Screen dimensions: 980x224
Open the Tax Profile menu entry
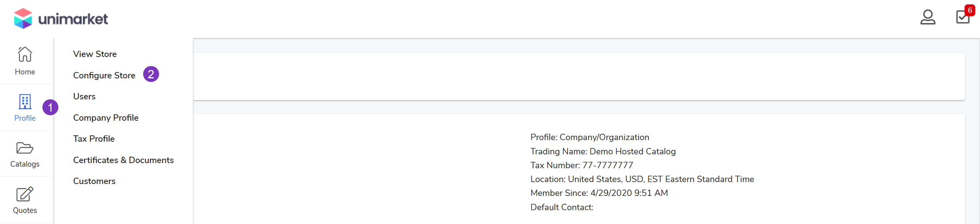coord(94,139)
